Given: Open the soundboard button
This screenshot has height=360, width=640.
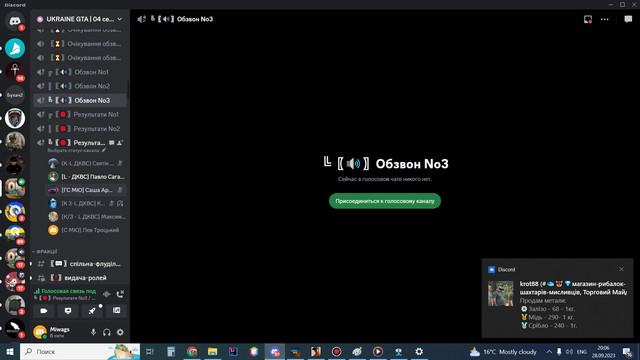Looking at the screenshot, I should [x=116, y=311].
